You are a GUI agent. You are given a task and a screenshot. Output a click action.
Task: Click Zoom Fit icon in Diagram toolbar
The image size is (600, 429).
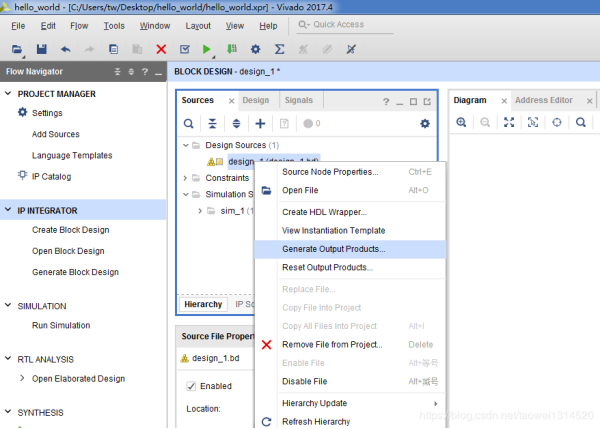509,122
